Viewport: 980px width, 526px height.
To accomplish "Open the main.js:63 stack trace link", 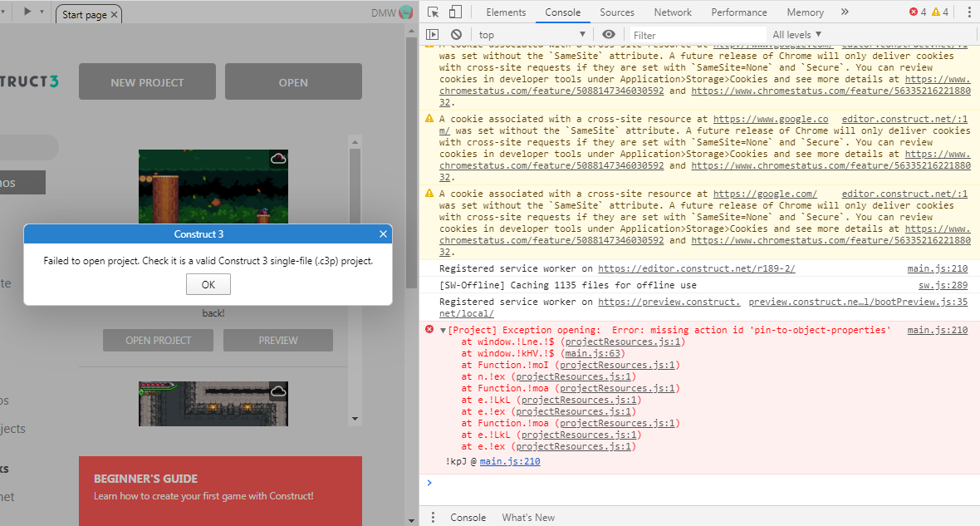I will (x=592, y=353).
